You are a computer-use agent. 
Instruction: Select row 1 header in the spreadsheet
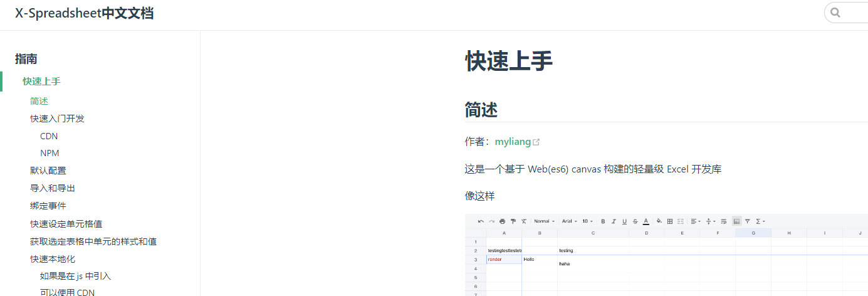pos(476,242)
